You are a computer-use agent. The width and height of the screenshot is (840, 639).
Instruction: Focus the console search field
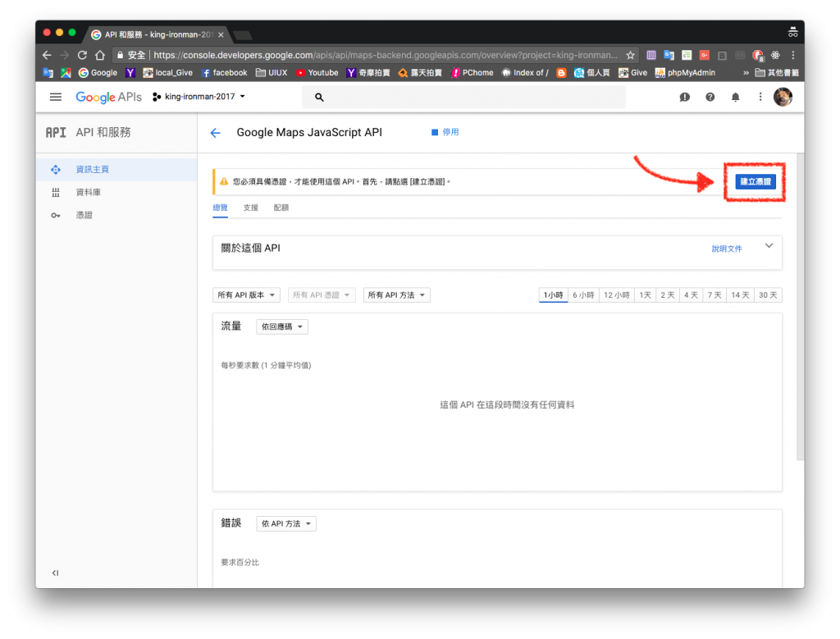(x=463, y=97)
